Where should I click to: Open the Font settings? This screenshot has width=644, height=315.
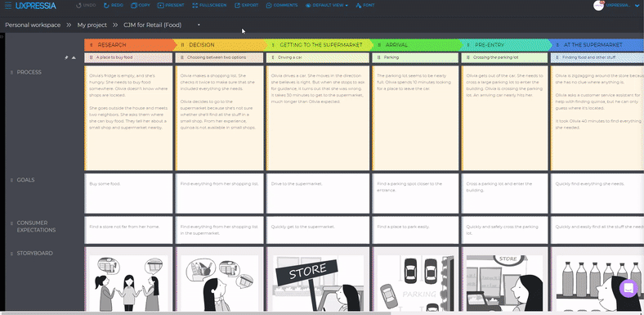(x=365, y=6)
